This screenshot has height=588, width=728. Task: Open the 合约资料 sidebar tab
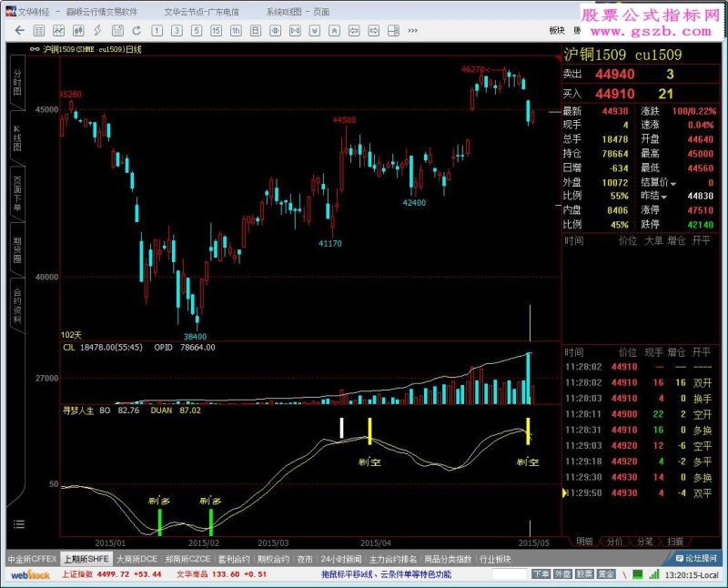point(17,305)
